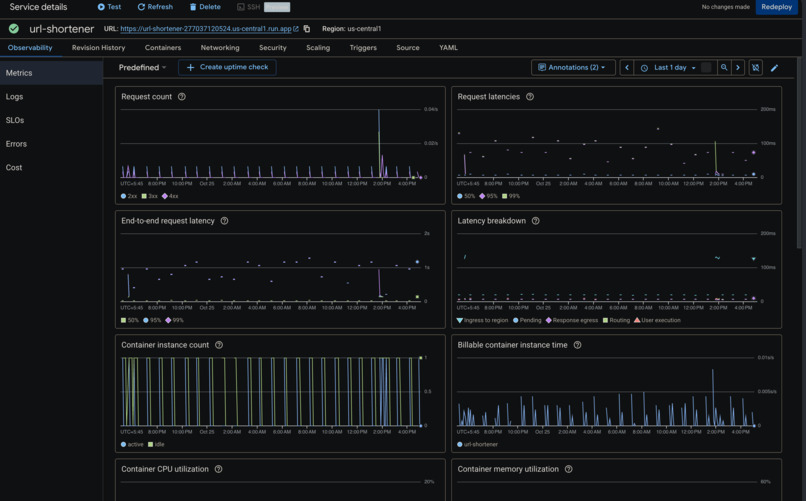The height and width of the screenshot is (501, 806).
Task: Toggle 50% series in Request latencies legend
Action: 466,196
